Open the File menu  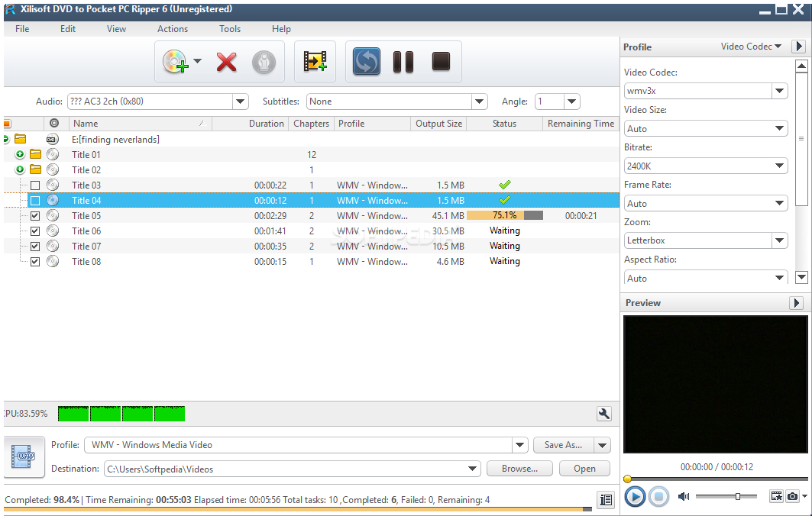(x=22, y=29)
